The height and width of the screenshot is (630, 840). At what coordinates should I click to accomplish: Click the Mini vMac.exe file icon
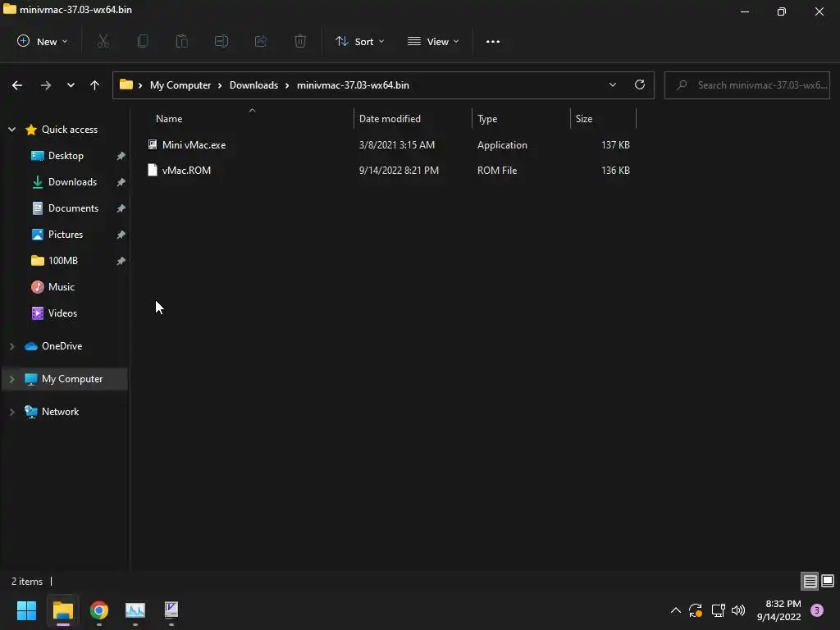(153, 144)
